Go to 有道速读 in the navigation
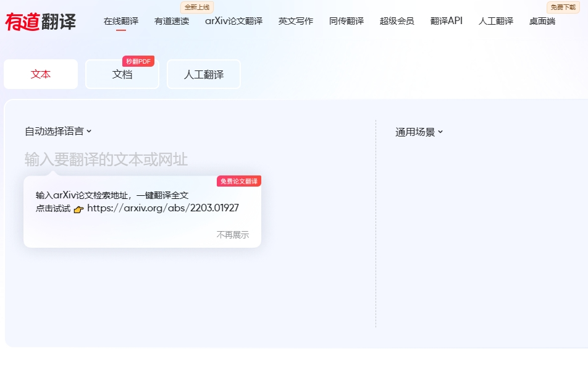 [x=172, y=21]
